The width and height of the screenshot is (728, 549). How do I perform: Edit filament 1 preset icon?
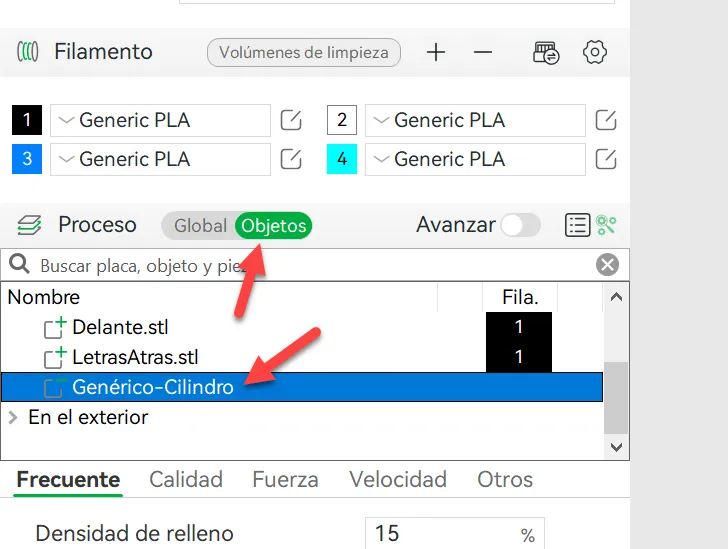tap(291, 120)
